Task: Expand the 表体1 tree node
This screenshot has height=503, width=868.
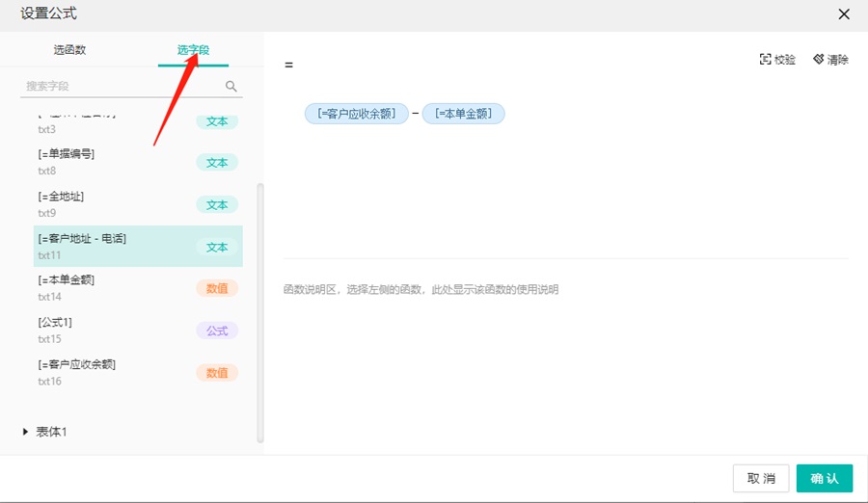Action: coord(25,432)
